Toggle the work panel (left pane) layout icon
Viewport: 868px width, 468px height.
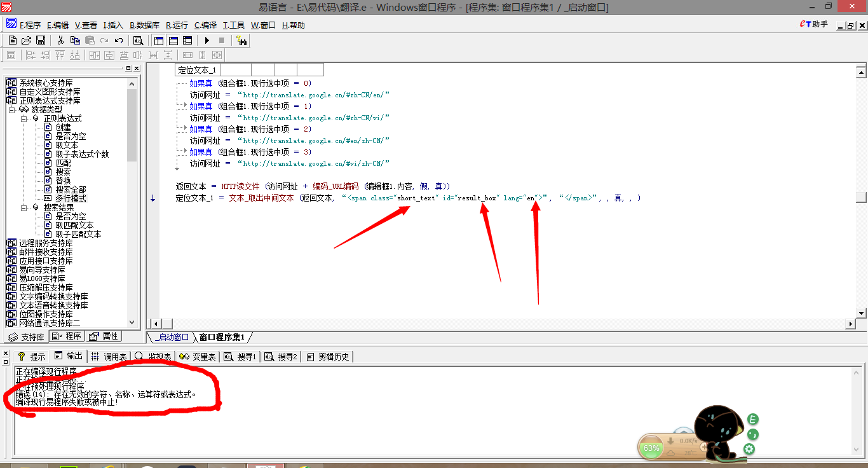(x=159, y=40)
